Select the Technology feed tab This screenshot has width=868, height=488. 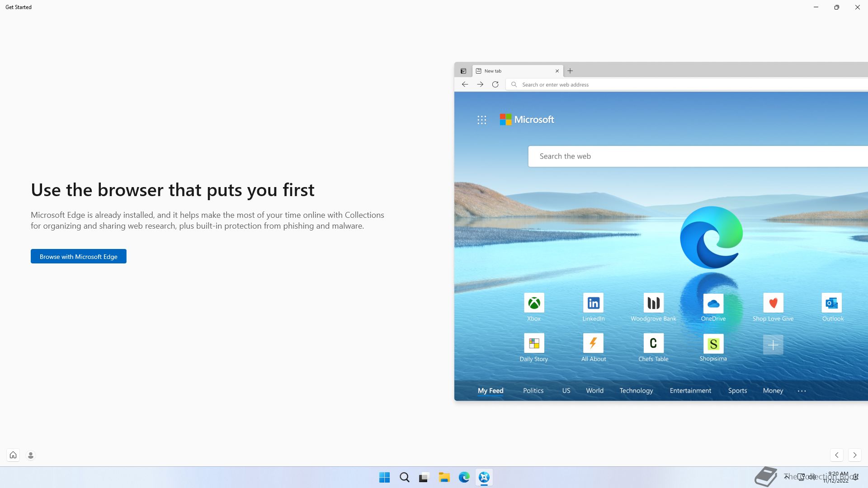(x=636, y=390)
